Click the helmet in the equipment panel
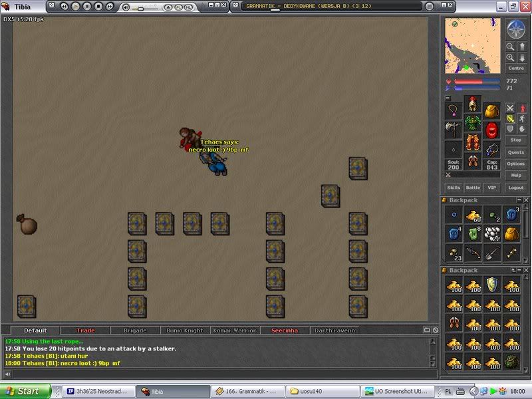 click(x=473, y=104)
